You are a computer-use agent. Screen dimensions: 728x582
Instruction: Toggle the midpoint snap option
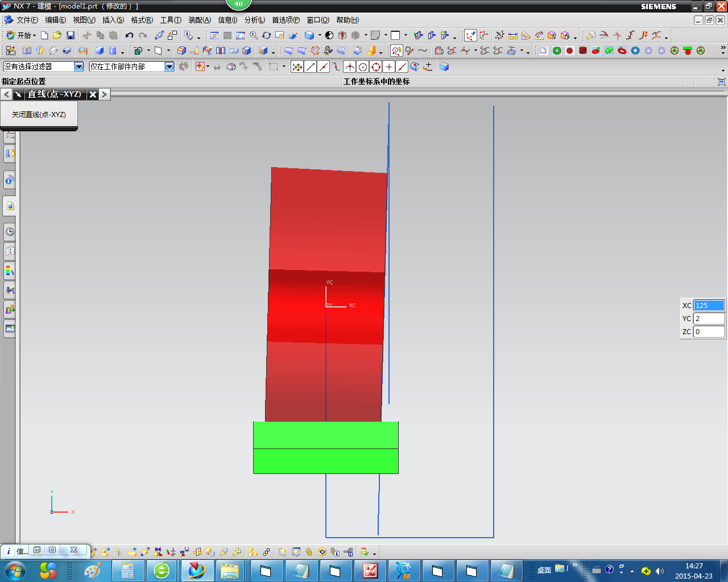click(x=324, y=66)
